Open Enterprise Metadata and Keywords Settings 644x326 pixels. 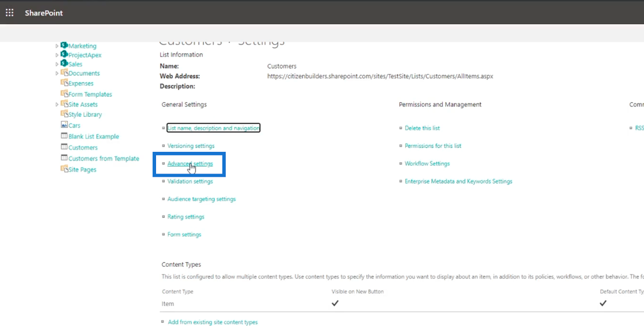pos(458,181)
